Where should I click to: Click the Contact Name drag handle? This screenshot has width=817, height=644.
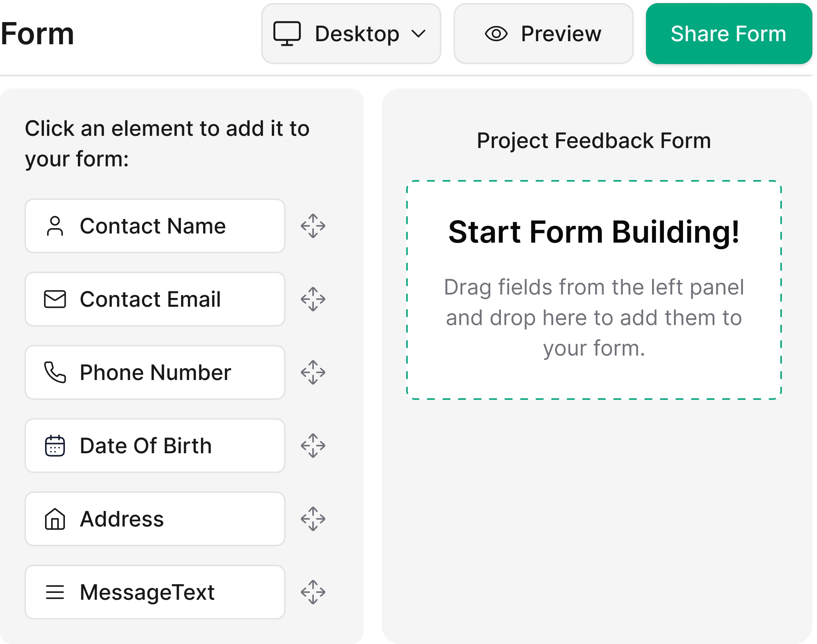coord(313,225)
